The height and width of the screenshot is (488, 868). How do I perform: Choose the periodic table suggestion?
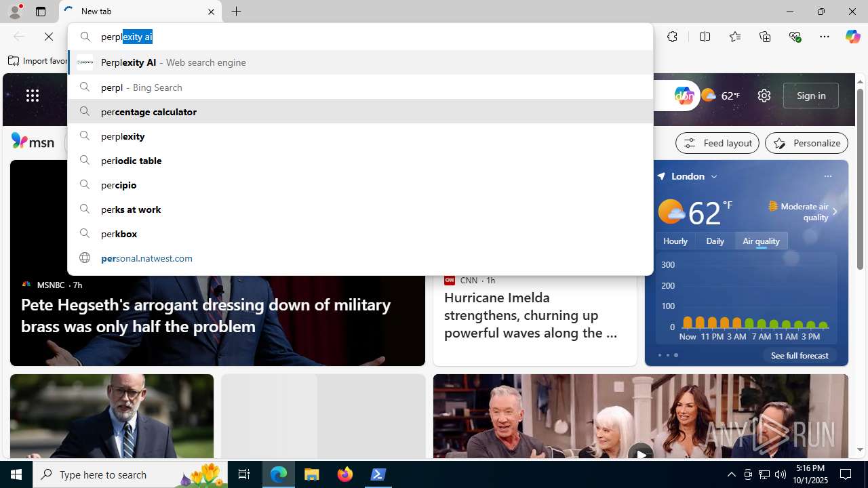360,160
